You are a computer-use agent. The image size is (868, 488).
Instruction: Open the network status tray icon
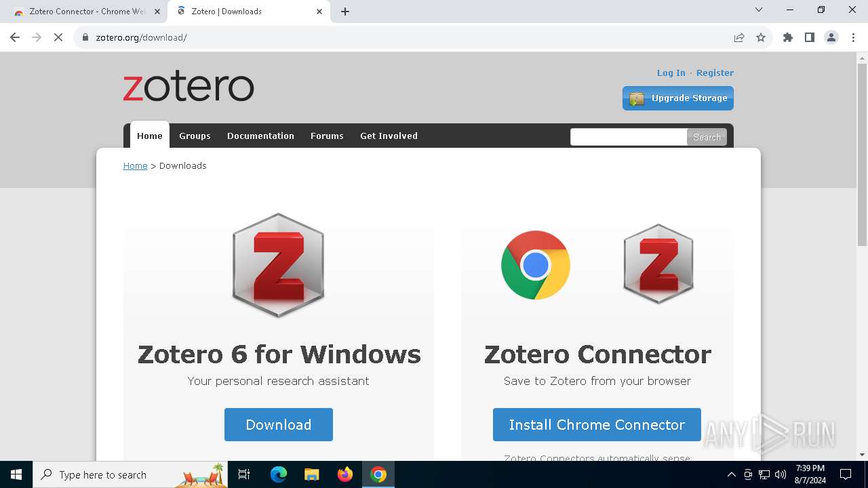[x=764, y=474]
